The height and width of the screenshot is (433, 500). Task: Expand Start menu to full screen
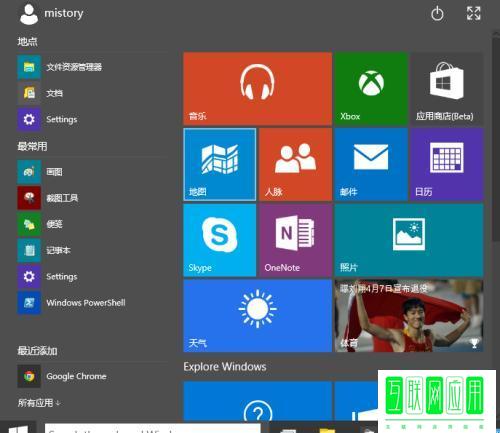pyautogui.click(x=473, y=14)
